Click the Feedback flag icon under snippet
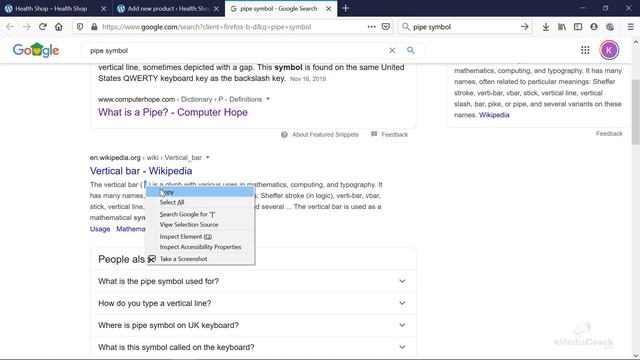 [374, 134]
